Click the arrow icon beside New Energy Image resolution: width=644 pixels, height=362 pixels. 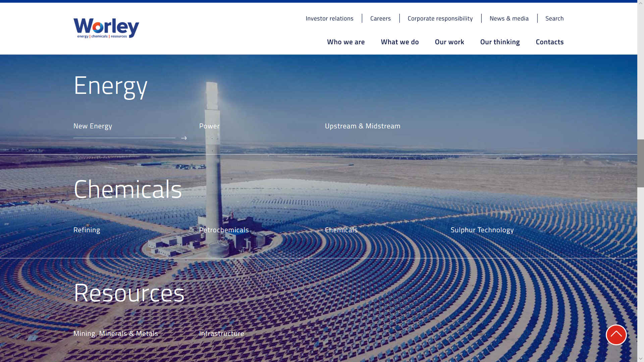pyautogui.click(x=184, y=138)
